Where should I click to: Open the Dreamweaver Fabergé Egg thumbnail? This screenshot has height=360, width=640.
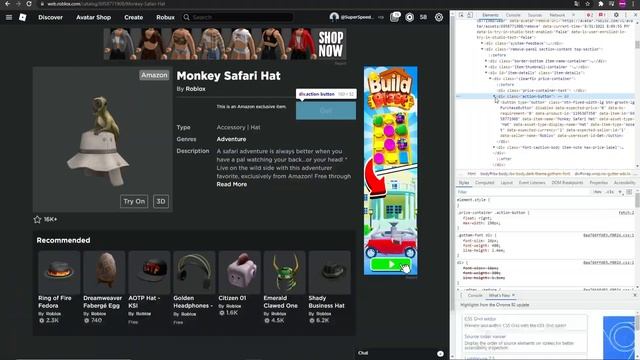pyautogui.click(x=104, y=272)
